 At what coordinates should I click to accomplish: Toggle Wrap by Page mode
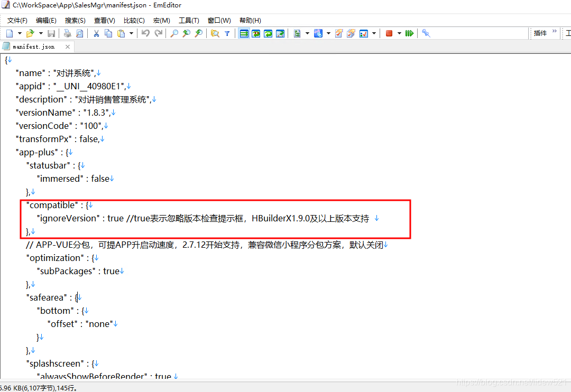pyautogui.click(x=280, y=33)
